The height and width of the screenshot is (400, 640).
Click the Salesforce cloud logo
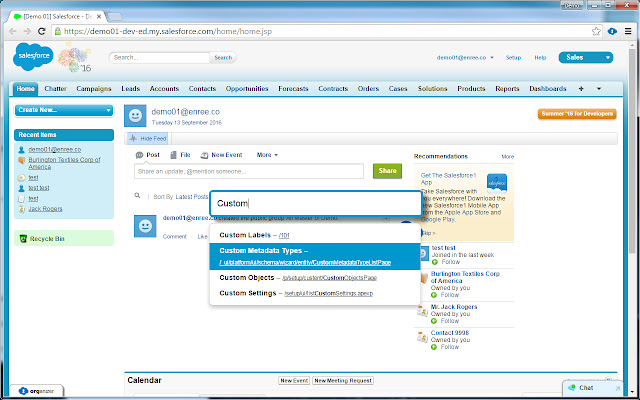[33, 56]
